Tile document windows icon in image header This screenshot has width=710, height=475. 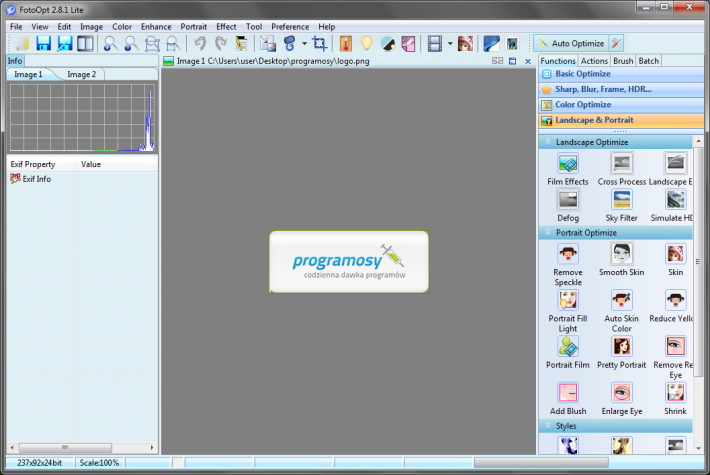pyautogui.click(x=497, y=61)
